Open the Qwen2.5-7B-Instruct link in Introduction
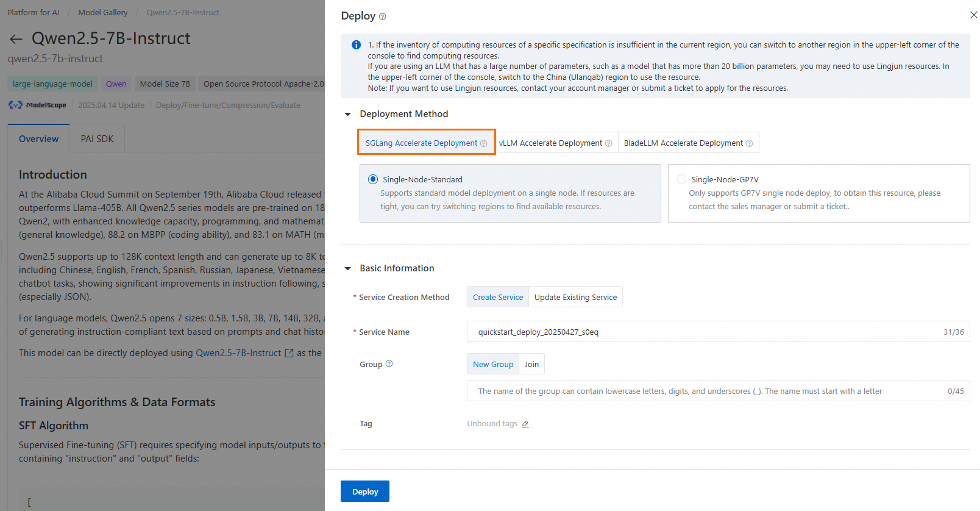Screen dimensions: 980x511 click(x=238, y=353)
